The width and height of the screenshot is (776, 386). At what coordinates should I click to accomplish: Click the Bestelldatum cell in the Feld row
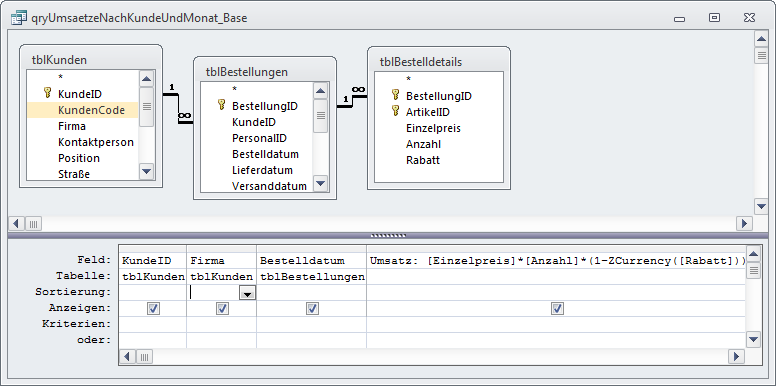tap(311, 260)
